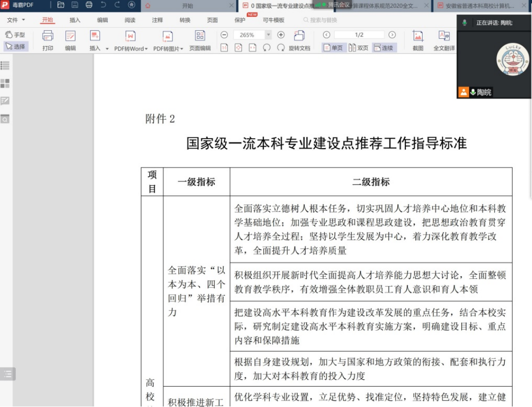Click the Rotate Document (旋转文档) button
The image size is (532, 407).
coord(299,40)
